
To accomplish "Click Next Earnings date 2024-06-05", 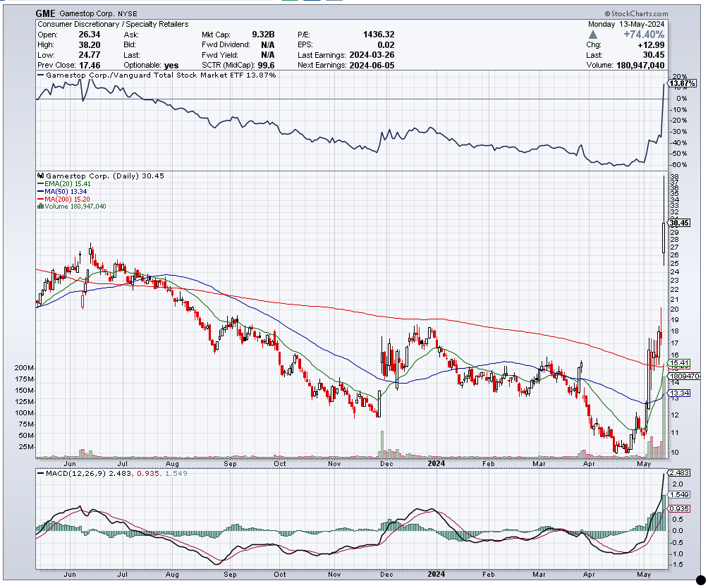I will (x=372, y=66).
